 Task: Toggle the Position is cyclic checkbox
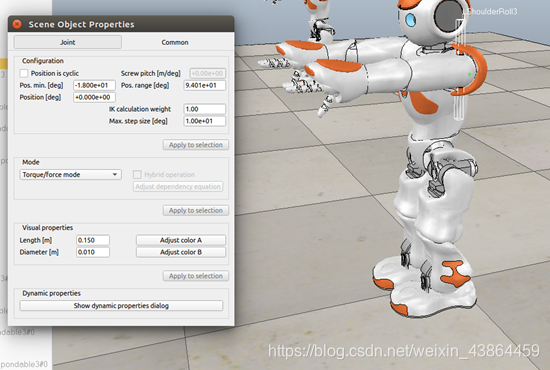pyautogui.click(x=24, y=73)
